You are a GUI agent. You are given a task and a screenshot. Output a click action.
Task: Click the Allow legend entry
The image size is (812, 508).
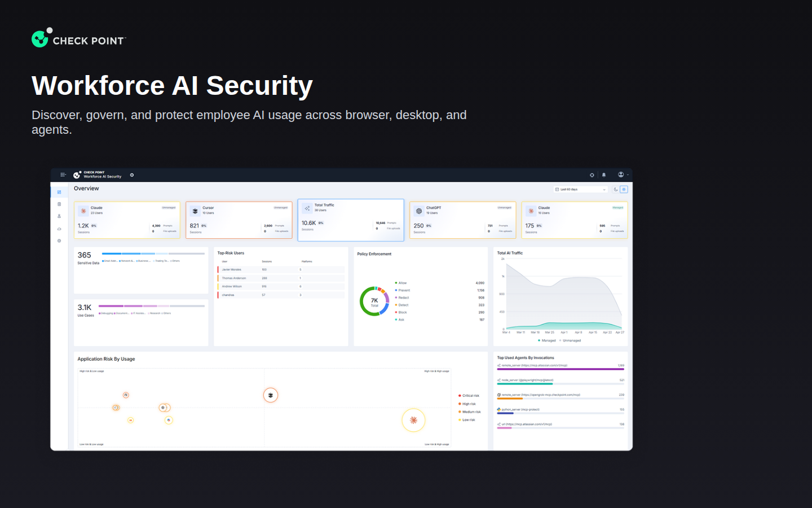[x=401, y=283]
